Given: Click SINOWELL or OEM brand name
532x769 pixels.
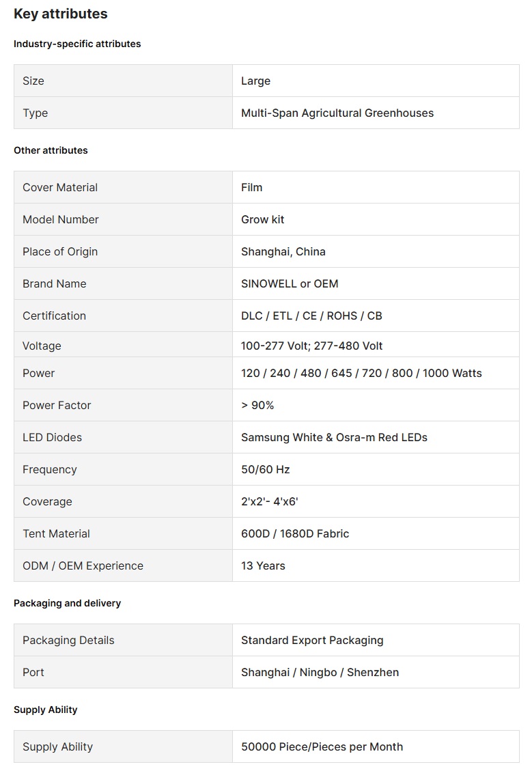Looking at the screenshot, I should click(290, 283).
